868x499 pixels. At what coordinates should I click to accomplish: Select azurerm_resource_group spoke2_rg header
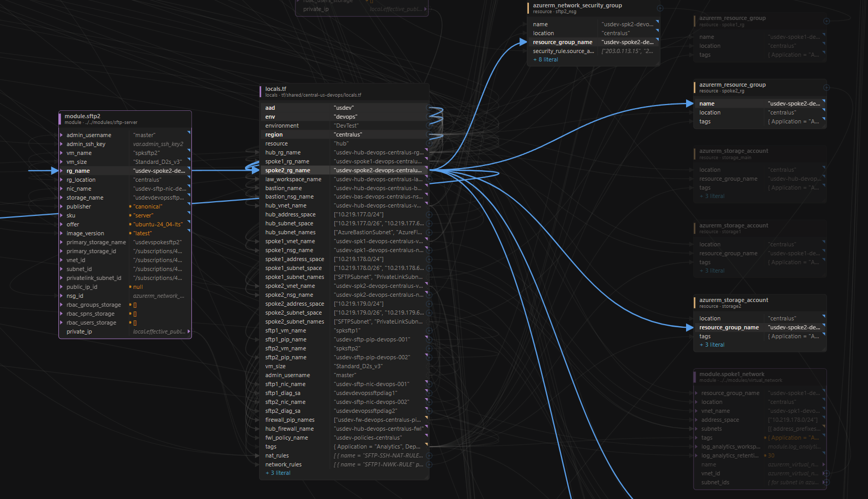pyautogui.click(x=760, y=87)
